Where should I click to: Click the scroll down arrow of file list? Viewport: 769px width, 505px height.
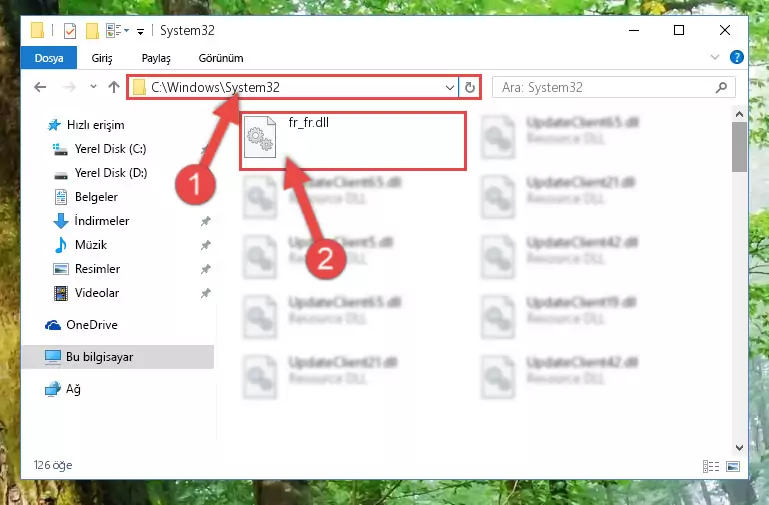(739, 447)
